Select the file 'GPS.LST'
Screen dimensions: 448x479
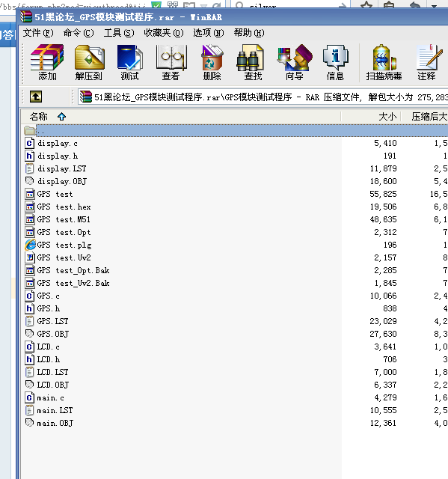52,321
